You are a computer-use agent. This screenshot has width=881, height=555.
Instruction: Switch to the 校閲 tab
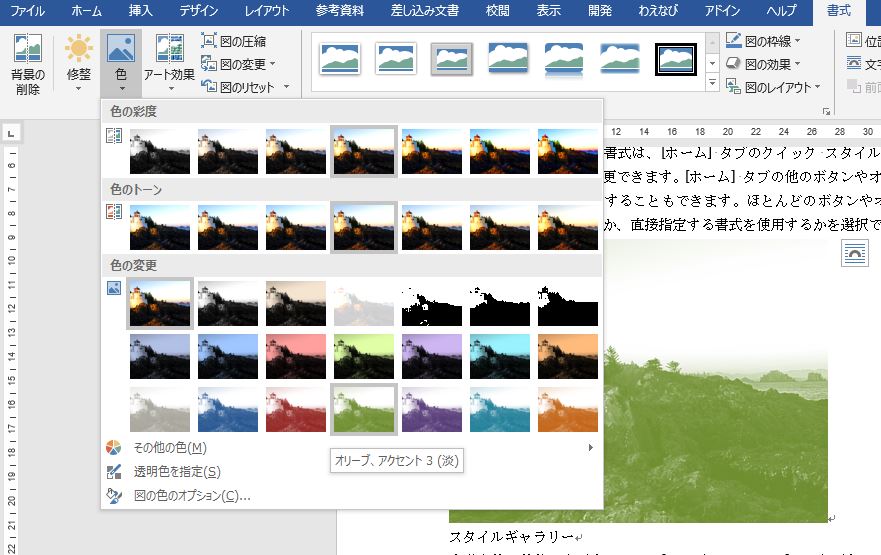pos(497,10)
